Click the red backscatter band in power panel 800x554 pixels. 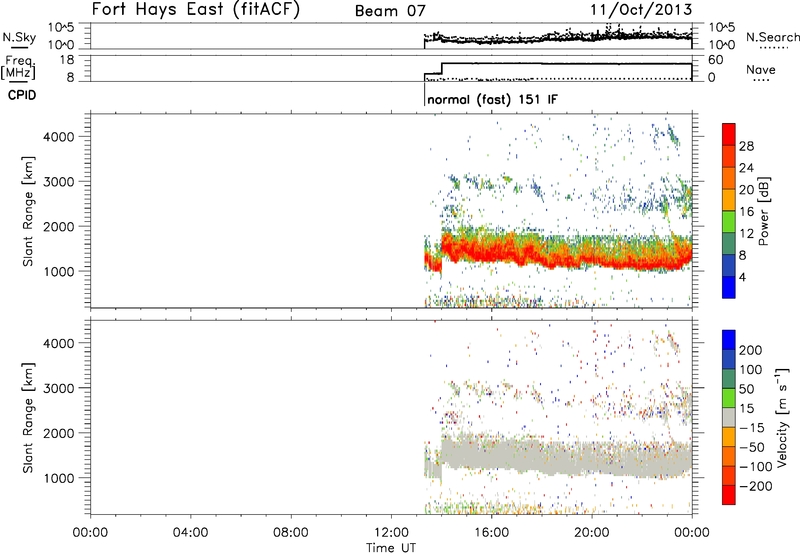(556, 255)
